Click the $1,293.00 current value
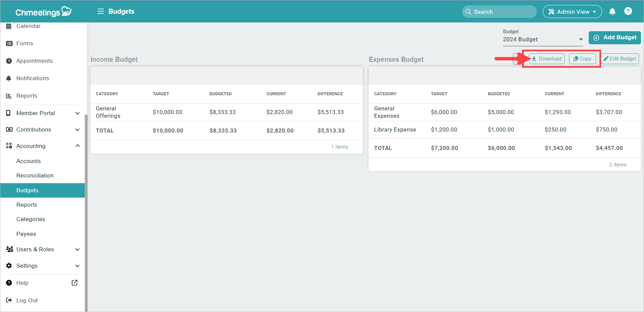Viewport: 644px width, 312px height. pos(558,112)
